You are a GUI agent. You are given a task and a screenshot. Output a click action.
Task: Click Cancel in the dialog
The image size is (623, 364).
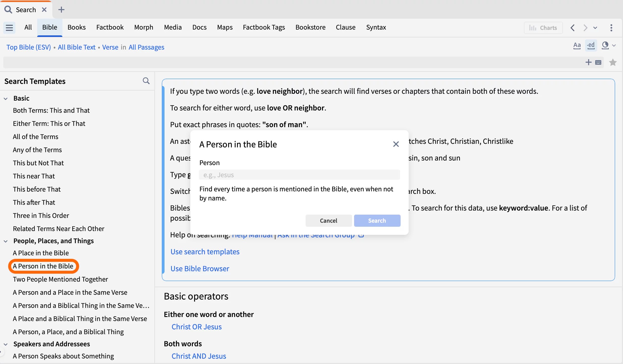[328, 220]
